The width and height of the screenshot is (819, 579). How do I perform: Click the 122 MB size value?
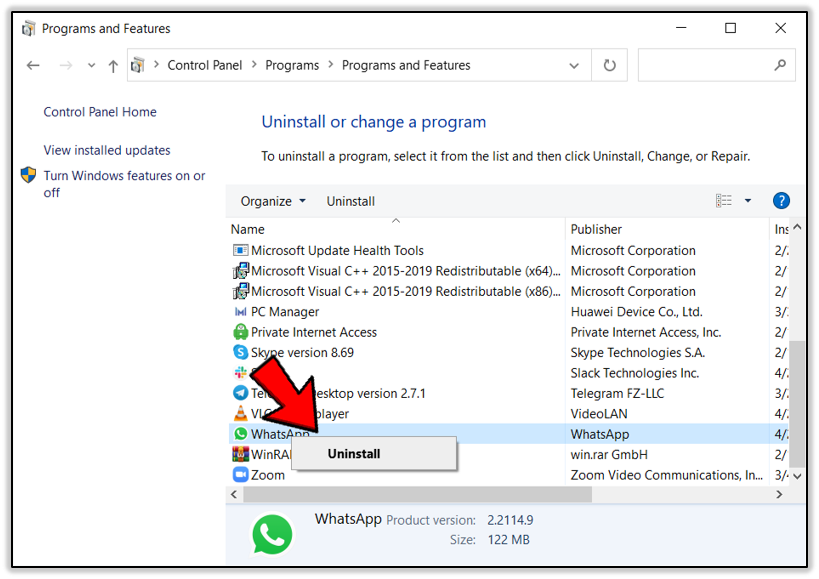508,540
